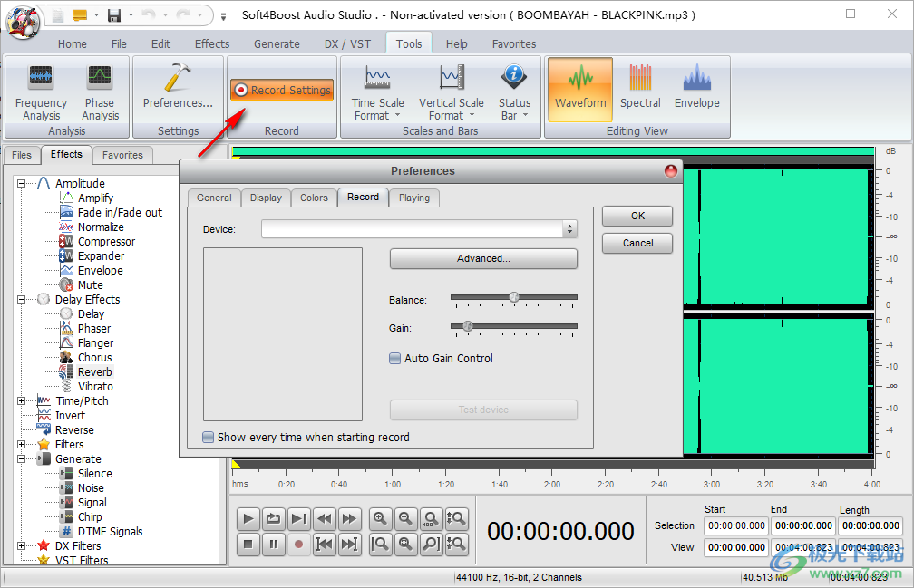Click OK in Preferences dialog
The image size is (914, 588).
(637, 216)
